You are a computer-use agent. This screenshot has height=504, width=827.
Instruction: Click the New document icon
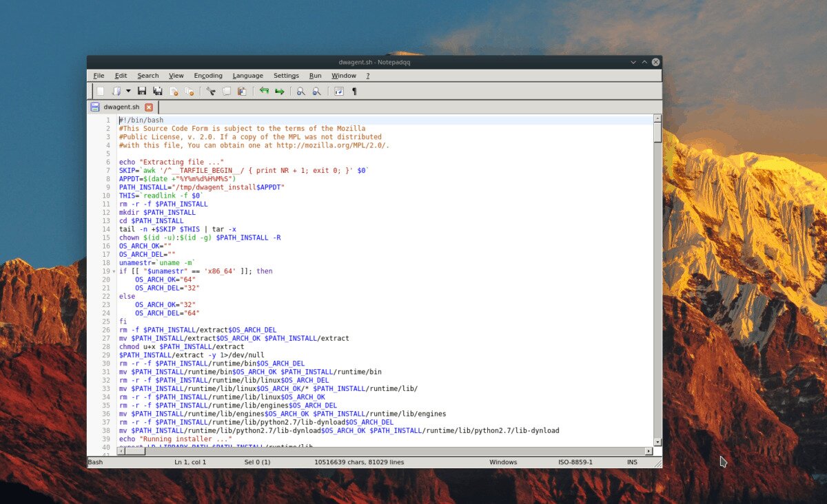(101, 91)
